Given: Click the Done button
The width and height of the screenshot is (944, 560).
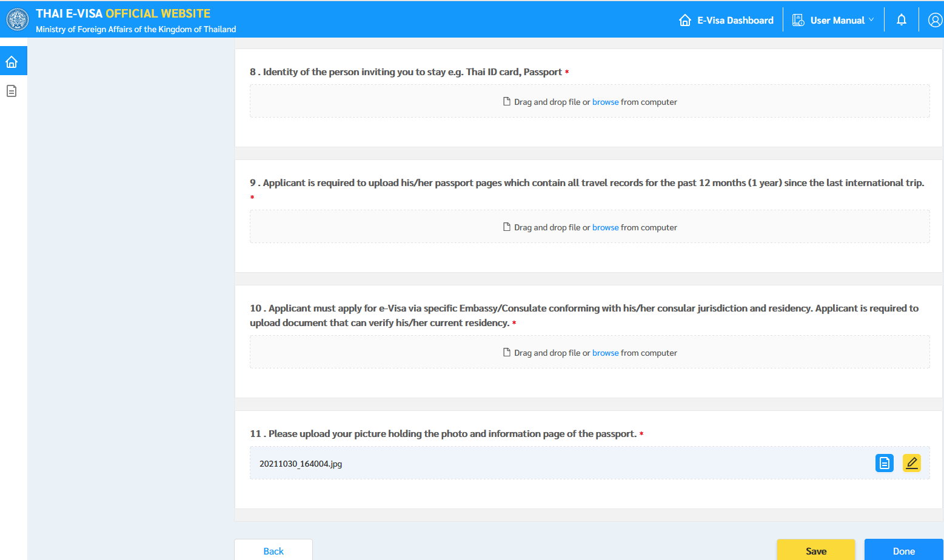Looking at the screenshot, I should click(x=903, y=550).
